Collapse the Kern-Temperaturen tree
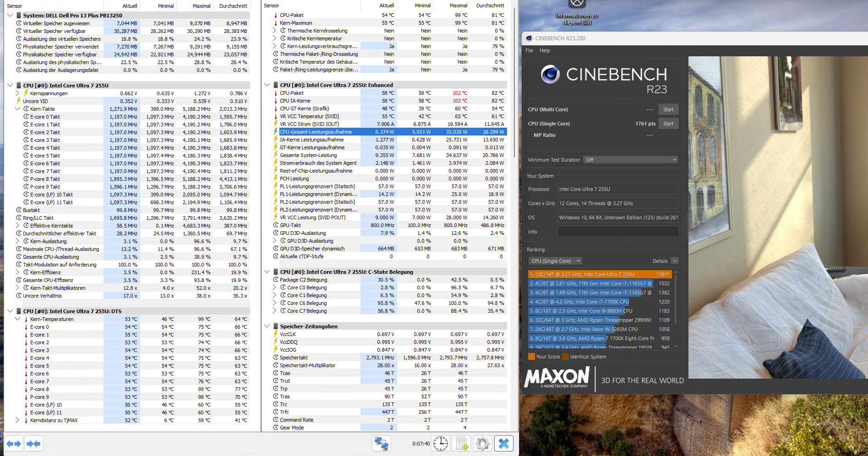Screen dimensions: 868x456 17,319
